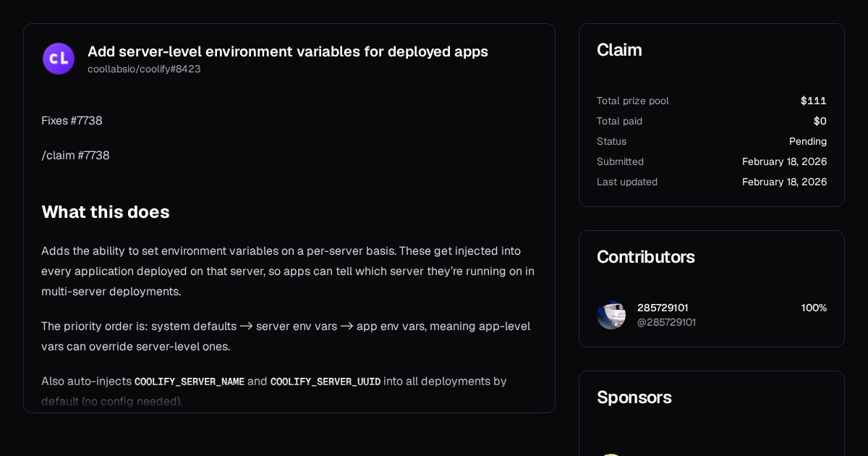Click the $111 prize pool value
Viewport: 868px width, 456px height.
point(814,101)
